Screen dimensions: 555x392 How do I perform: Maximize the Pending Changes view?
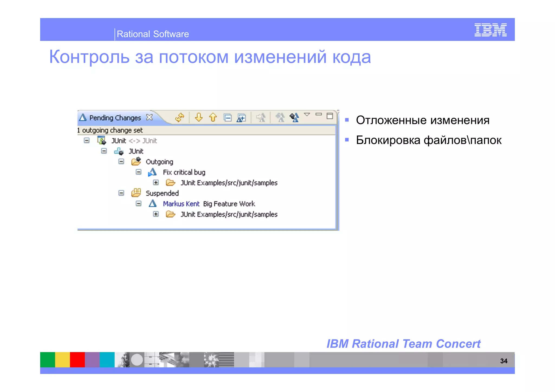[x=330, y=116]
